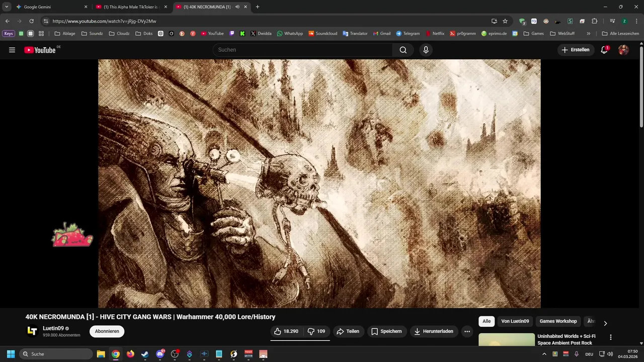Image resolution: width=644 pixels, height=362 pixels.
Task: Open the green shield extension with badge
Action: 522,21
